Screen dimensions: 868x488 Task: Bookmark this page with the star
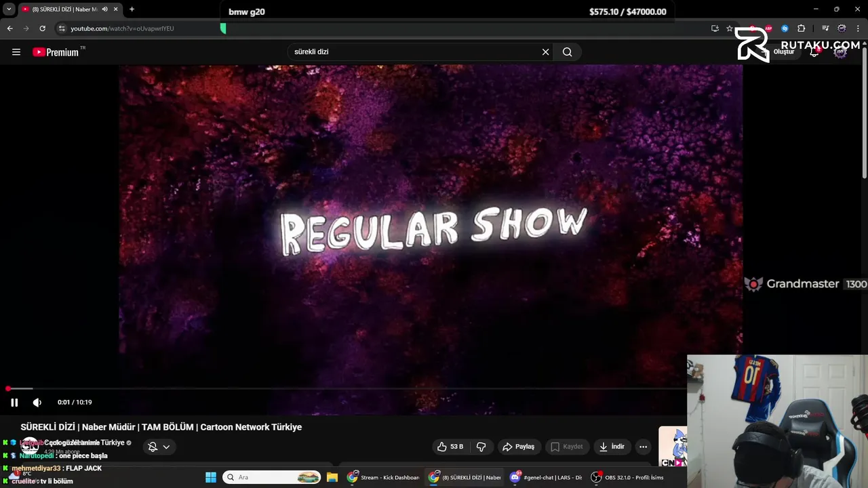click(x=730, y=28)
